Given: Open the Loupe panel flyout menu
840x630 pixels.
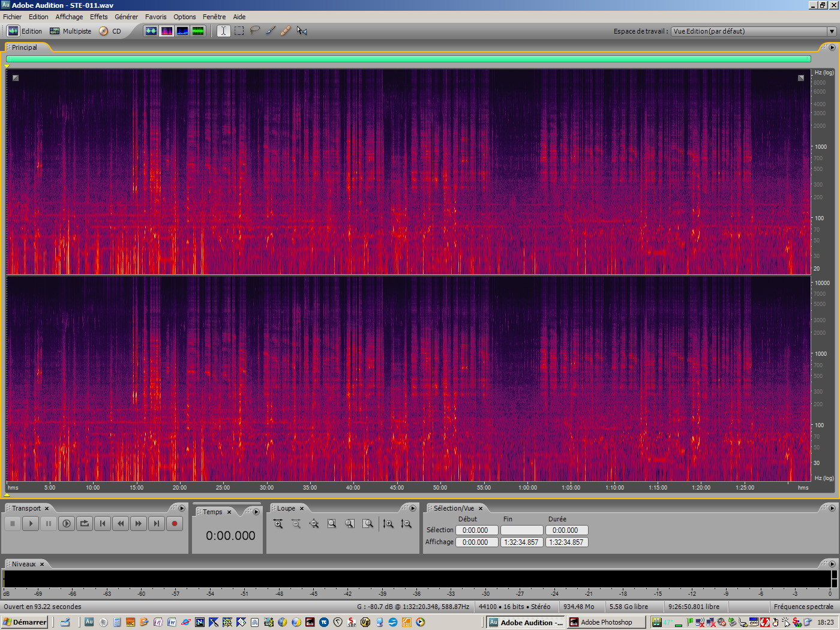Looking at the screenshot, I should pos(413,508).
